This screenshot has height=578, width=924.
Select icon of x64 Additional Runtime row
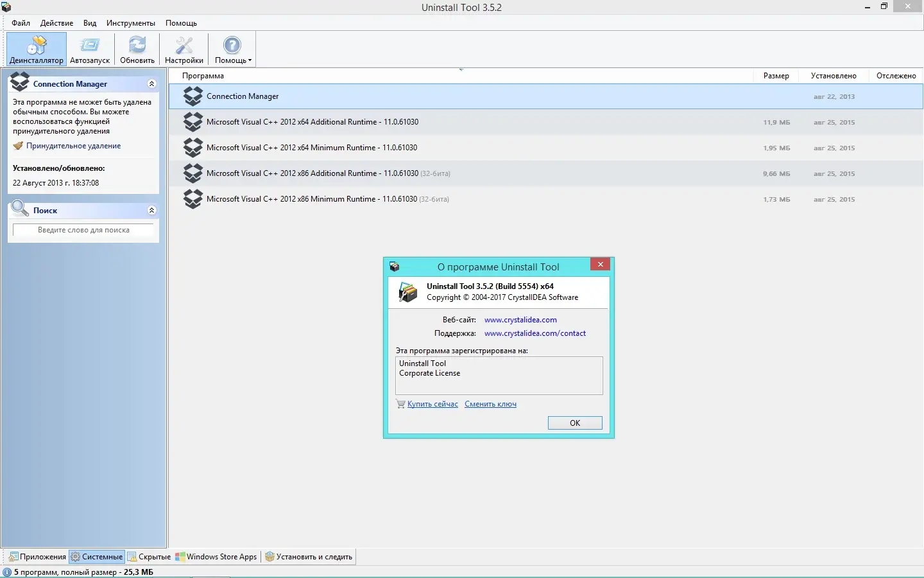193,122
